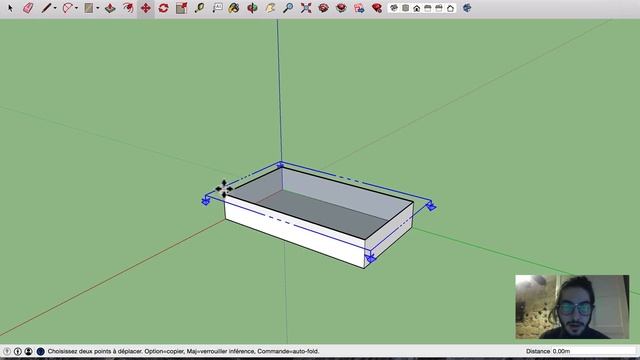Click the 'Choisissez deux points à déplacer' hint
This screenshot has height=360, width=640.
95,351
